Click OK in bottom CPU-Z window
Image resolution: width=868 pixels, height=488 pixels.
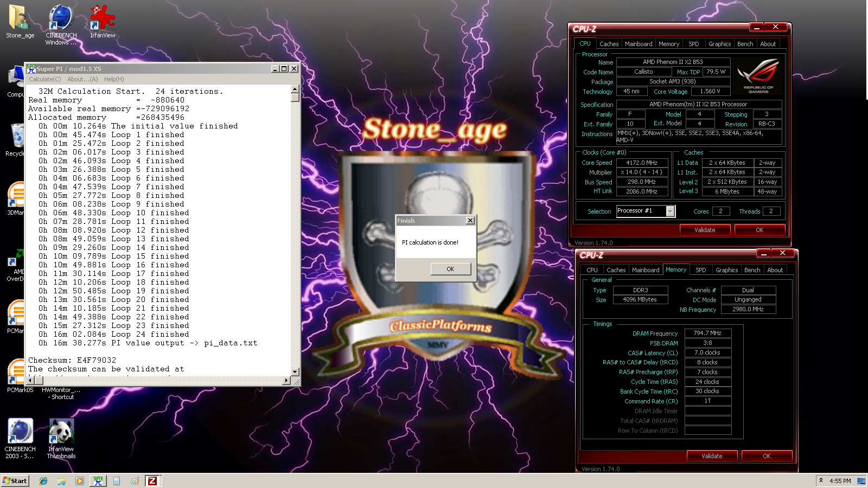pos(767,456)
